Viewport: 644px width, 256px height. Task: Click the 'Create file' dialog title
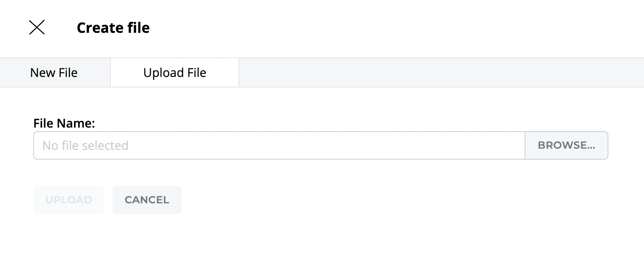click(x=113, y=28)
